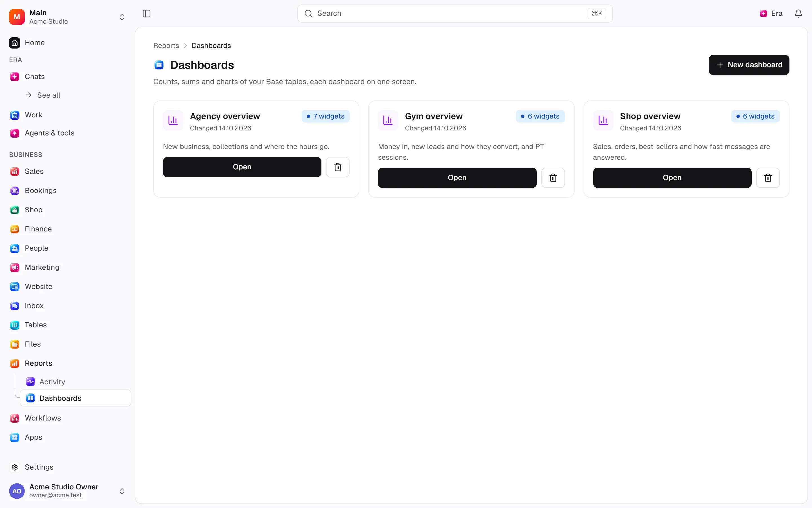Delete the Gym overview dashboard
Image resolution: width=812 pixels, height=508 pixels.
[553, 178]
